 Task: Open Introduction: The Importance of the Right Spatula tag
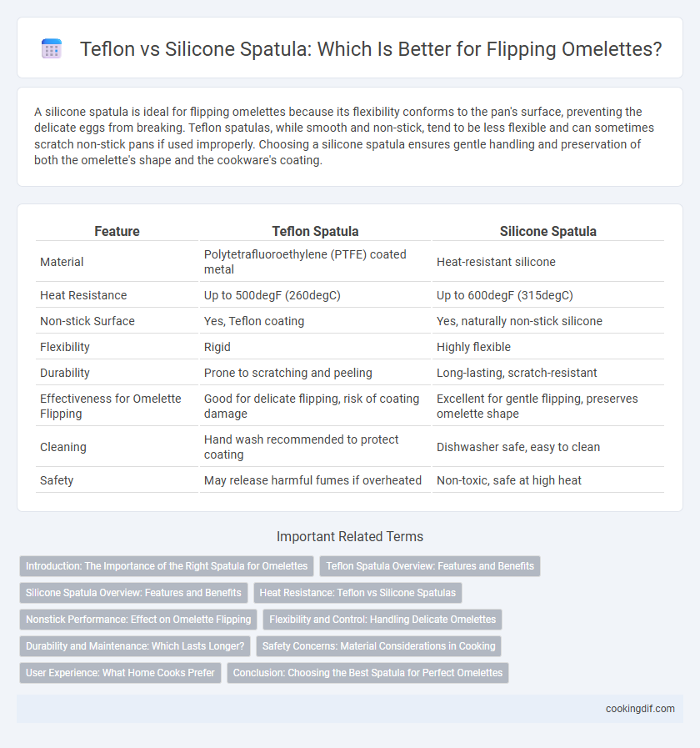pyautogui.click(x=167, y=565)
